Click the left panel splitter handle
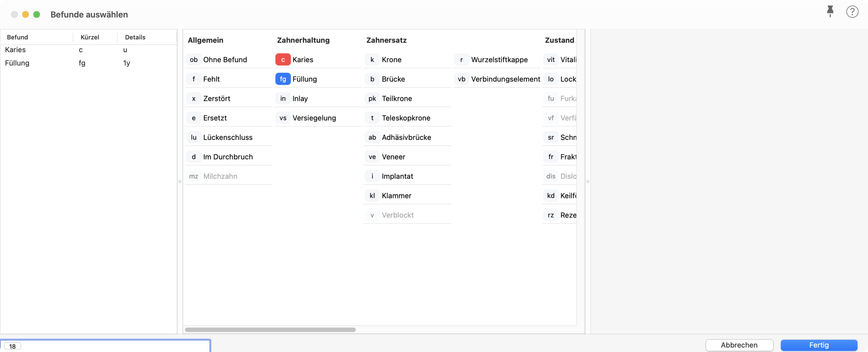868x352 pixels. coord(180,182)
